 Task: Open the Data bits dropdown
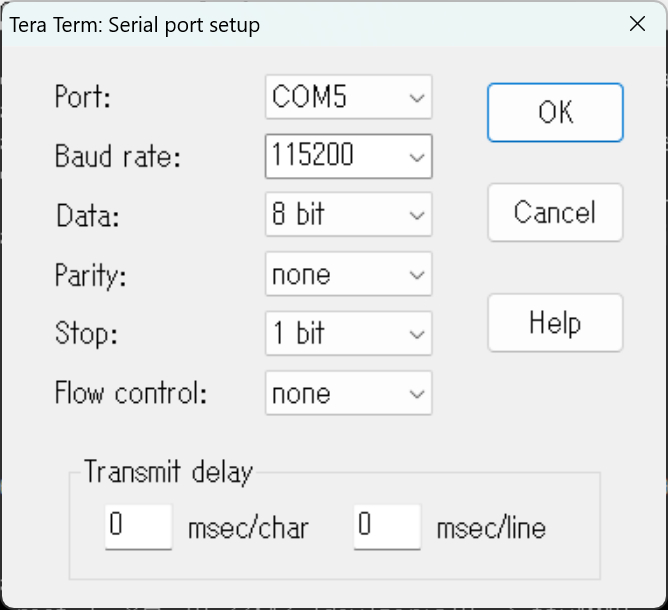[348, 214]
